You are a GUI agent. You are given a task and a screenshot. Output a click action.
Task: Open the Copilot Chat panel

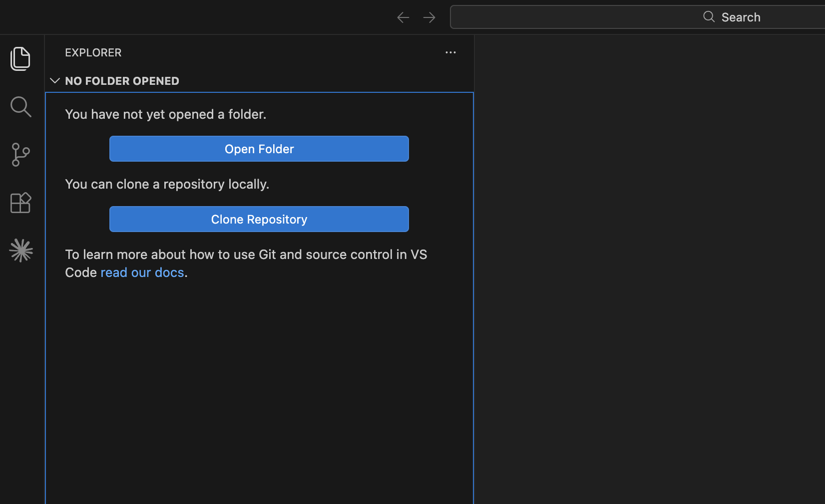click(x=20, y=251)
